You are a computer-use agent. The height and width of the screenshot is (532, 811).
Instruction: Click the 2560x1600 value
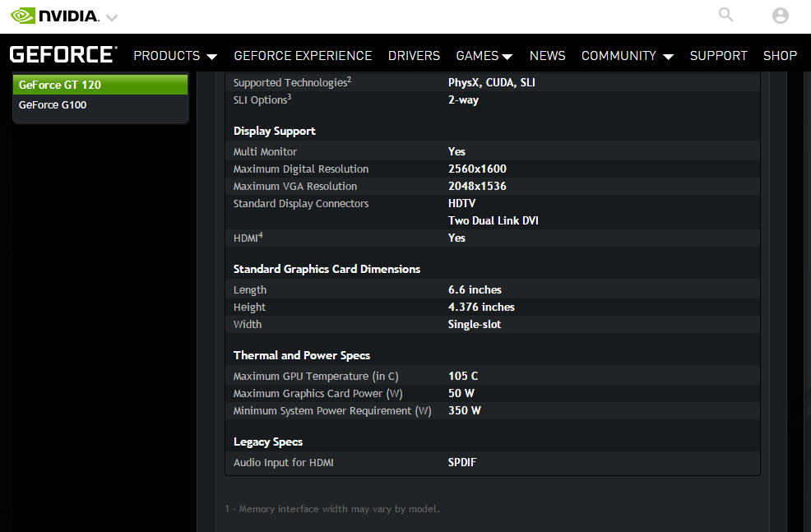point(477,169)
